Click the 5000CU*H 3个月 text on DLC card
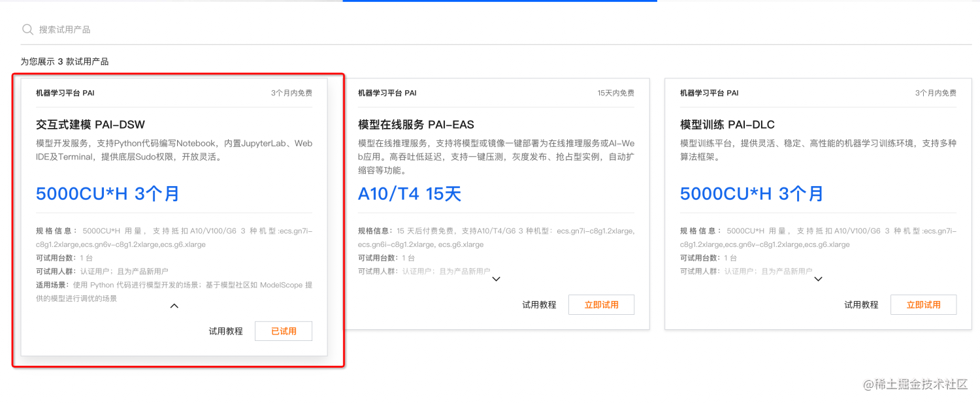980x403 pixels. [752, 193]
